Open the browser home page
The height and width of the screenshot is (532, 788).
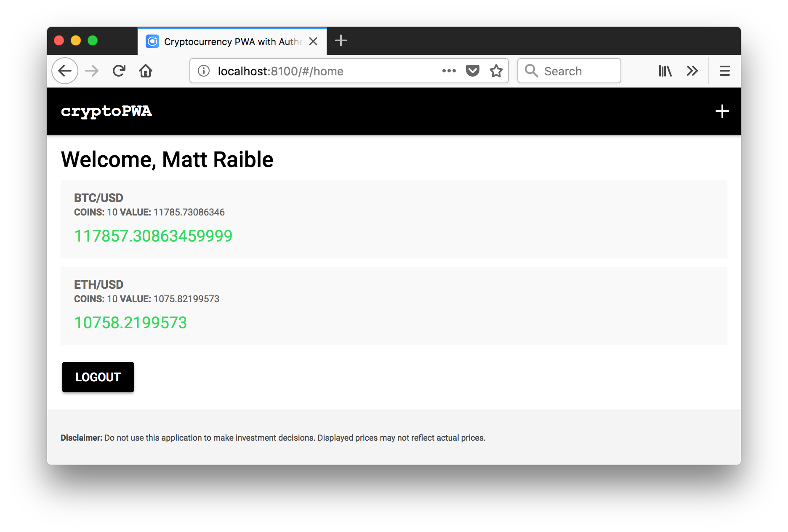(146, 71)
